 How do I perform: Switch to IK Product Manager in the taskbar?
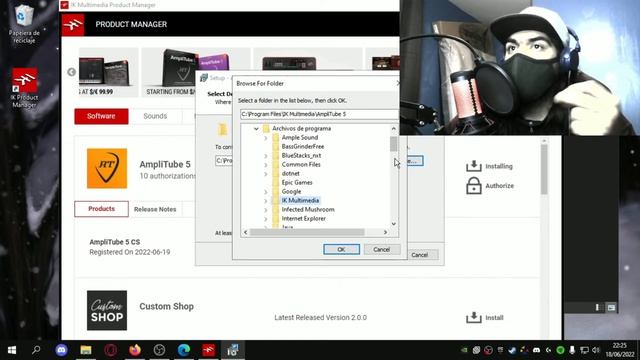click(208, 350)
